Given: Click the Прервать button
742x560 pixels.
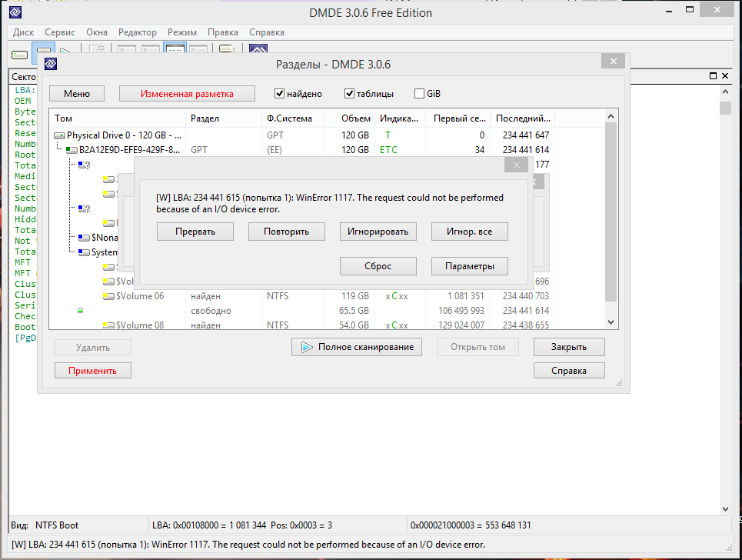Looking at the screenshot, I should tap(195, 232).
